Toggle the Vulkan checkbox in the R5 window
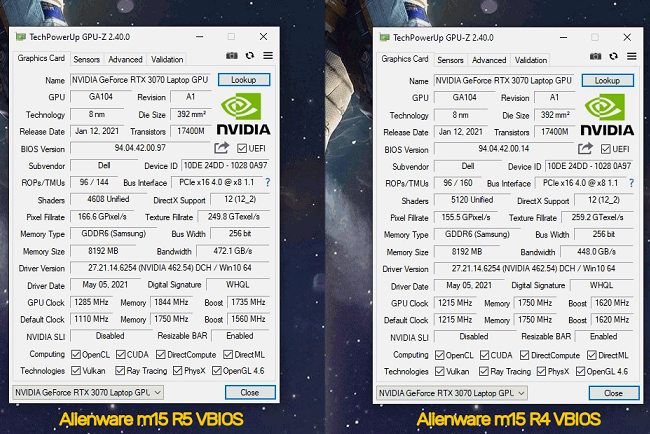This screenshot has height=434, width=650. [x=76, y=371]
